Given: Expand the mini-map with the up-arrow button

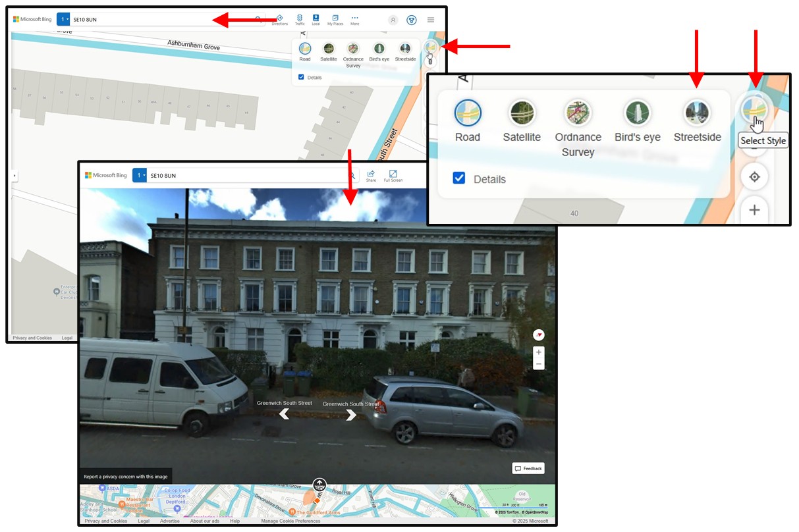Looking at the screenshot, I should pyautogui.click(x=319, y=486).
